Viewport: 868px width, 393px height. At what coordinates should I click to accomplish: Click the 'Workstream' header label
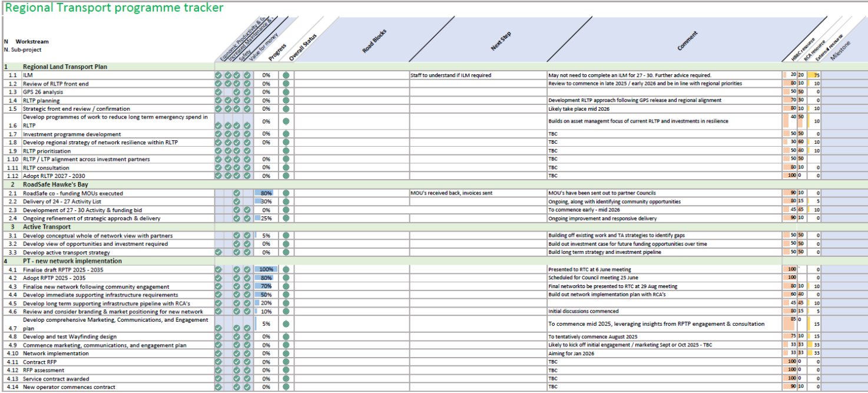[x=32, y=42]
